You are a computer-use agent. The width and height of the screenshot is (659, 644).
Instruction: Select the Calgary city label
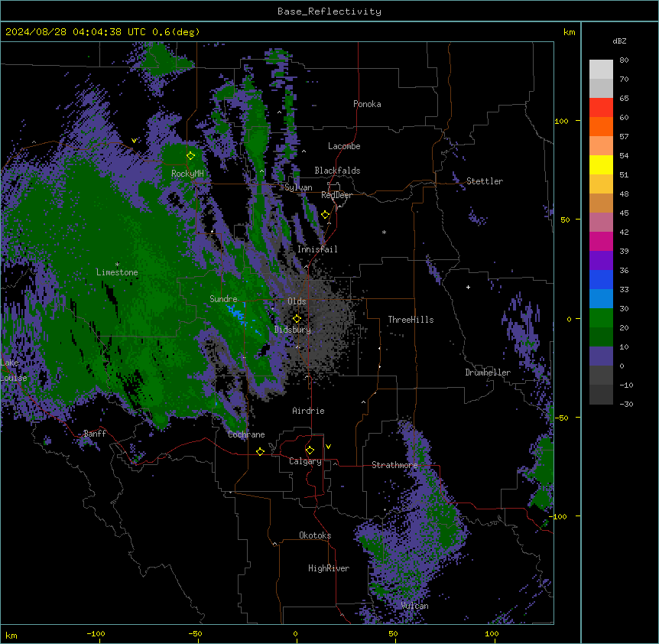point(305,461)
